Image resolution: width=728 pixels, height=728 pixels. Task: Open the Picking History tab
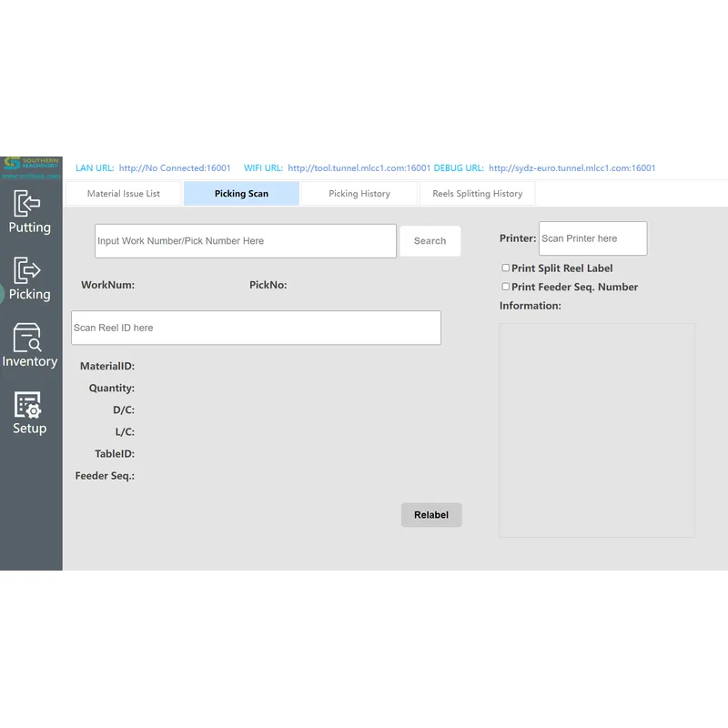pos(359,193)
